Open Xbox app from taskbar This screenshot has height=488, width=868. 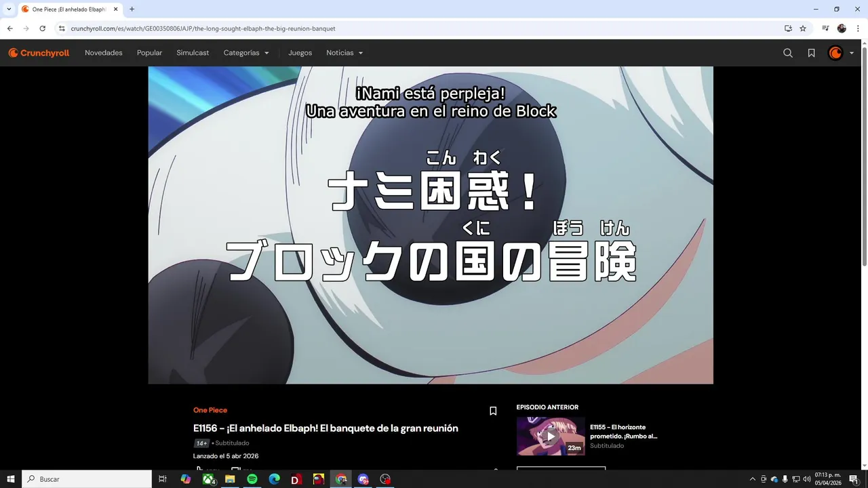click(208, 479)
